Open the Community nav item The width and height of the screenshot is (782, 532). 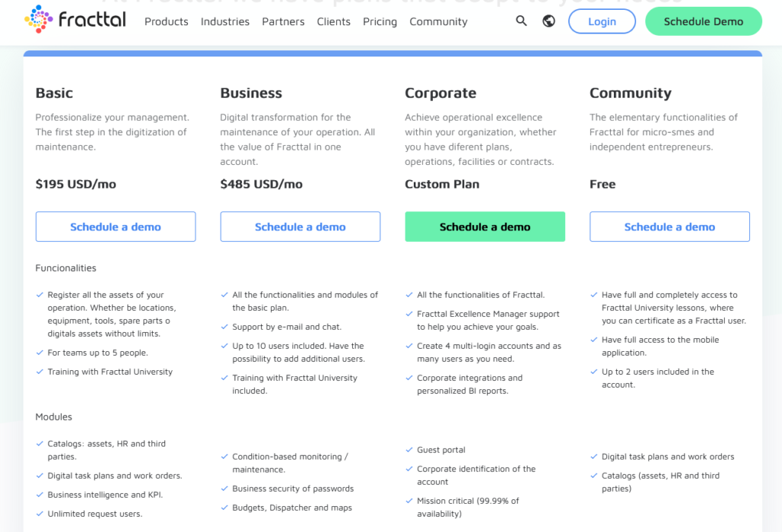point(438,21)
